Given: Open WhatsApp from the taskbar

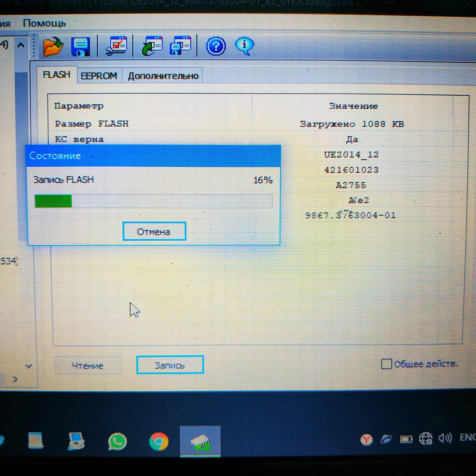Looking at the screenshot, I should pos(117,441).
